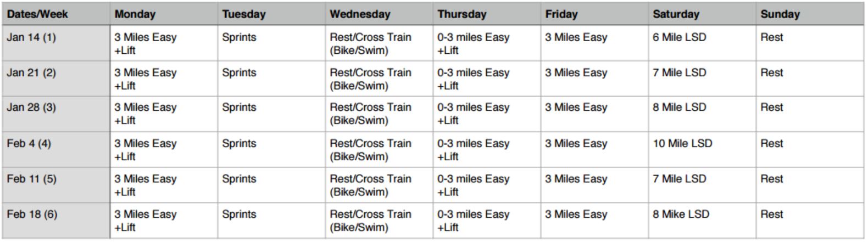Select the Feb 4 (4) week cell
The height and width of the screenshot is (242, 868).
[x=55, y=150]
